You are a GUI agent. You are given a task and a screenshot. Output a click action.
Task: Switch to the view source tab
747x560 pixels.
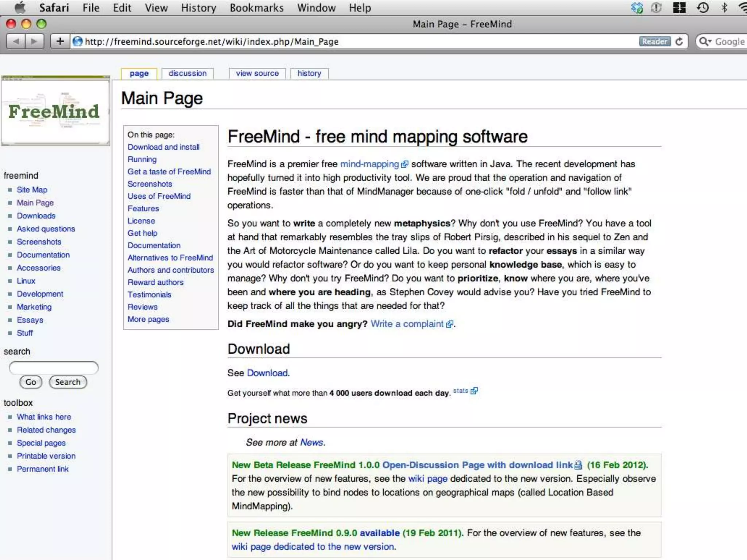[257, 73]
